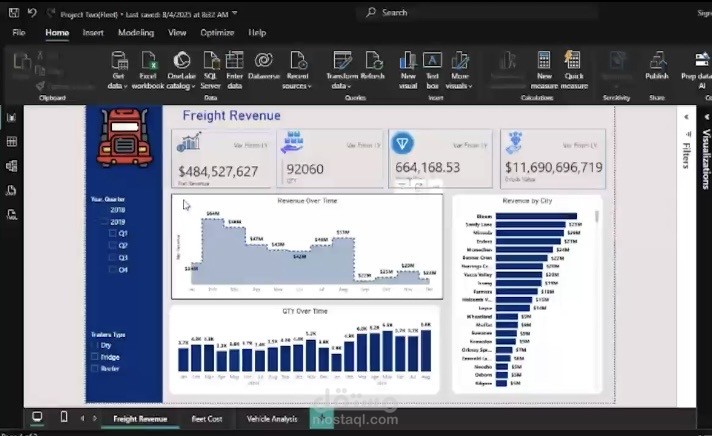Open Quick measure
The width and height of the screenshot is (712, 436).
574,71
